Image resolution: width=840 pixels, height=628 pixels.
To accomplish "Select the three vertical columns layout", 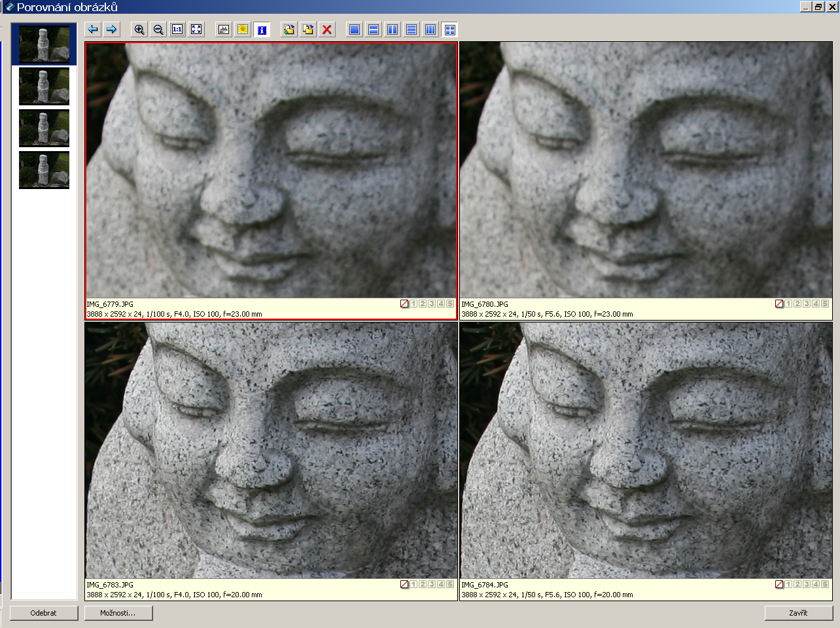I will [430, 29].
